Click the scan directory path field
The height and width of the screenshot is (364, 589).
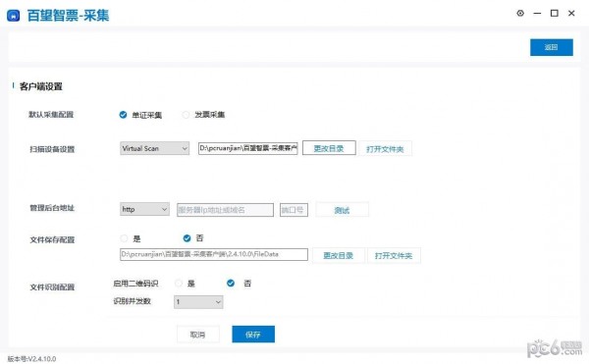coord(248,148)
